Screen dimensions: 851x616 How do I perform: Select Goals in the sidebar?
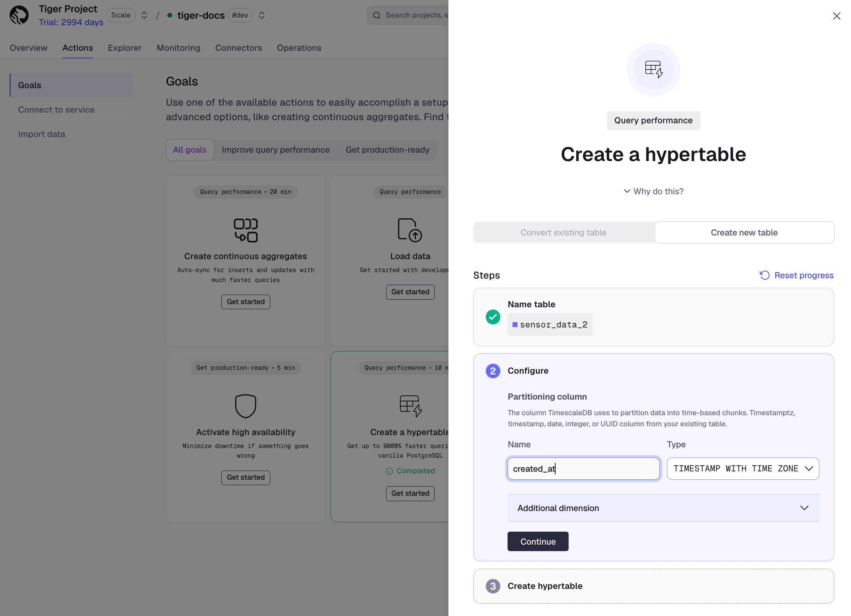(x=71, y=85)
